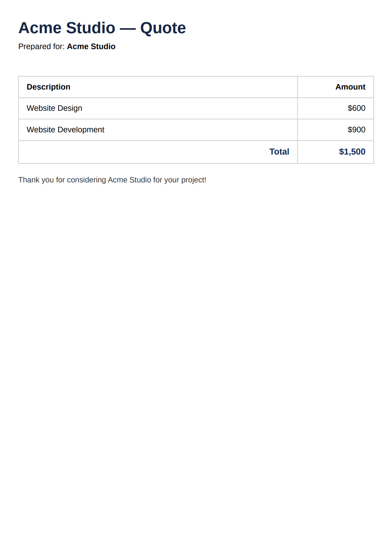Click the word 'Website' in the Design row
The image size is (392, 556).
(41, 108)
